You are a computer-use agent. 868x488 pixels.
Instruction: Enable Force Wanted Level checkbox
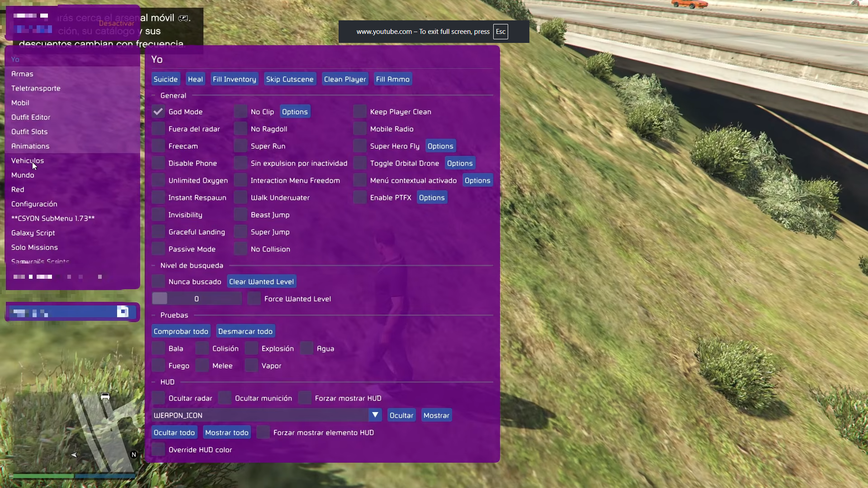pyautogui.click(x=254, y=299)
